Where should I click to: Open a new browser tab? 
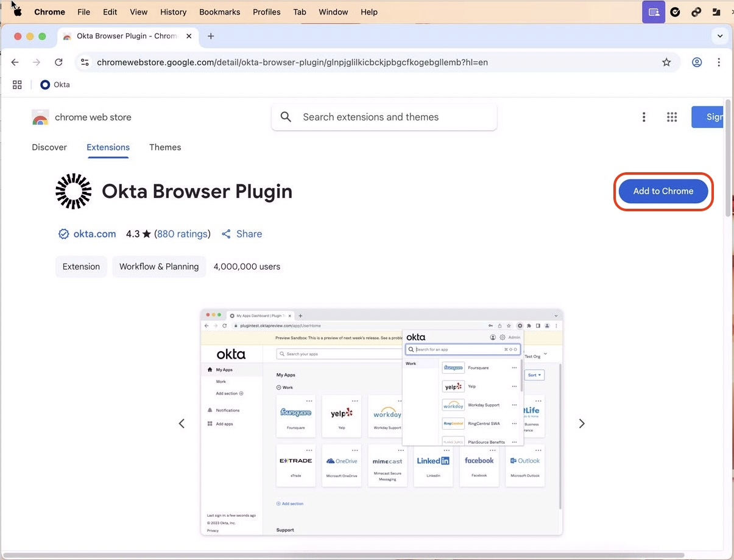coord(211,36)
